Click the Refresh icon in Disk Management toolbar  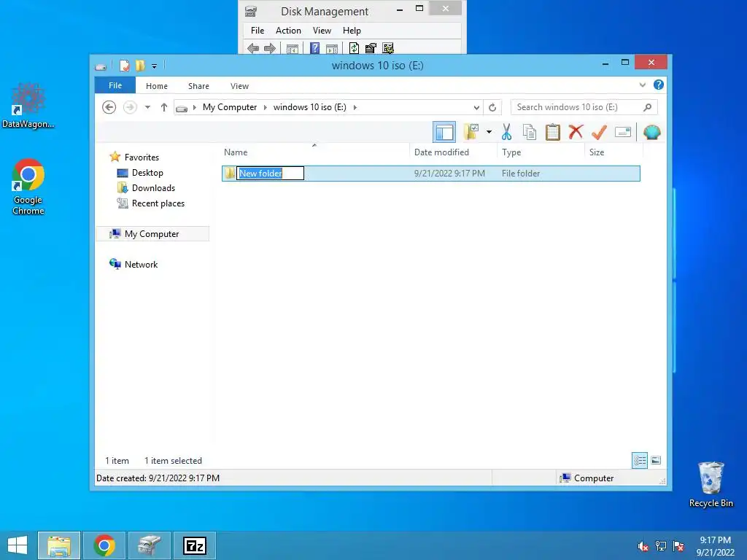(x=354, y=48)
